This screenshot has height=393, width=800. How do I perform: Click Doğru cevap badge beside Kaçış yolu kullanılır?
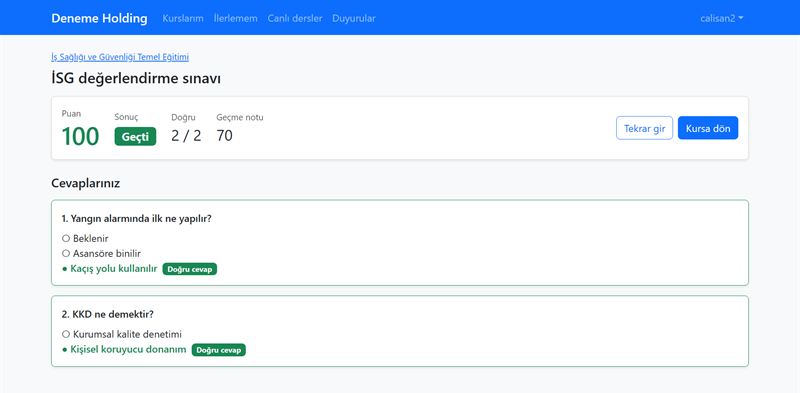click(190, 269)
